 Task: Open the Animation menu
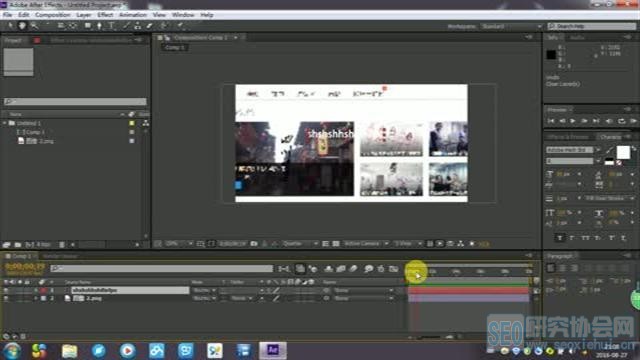133,15
